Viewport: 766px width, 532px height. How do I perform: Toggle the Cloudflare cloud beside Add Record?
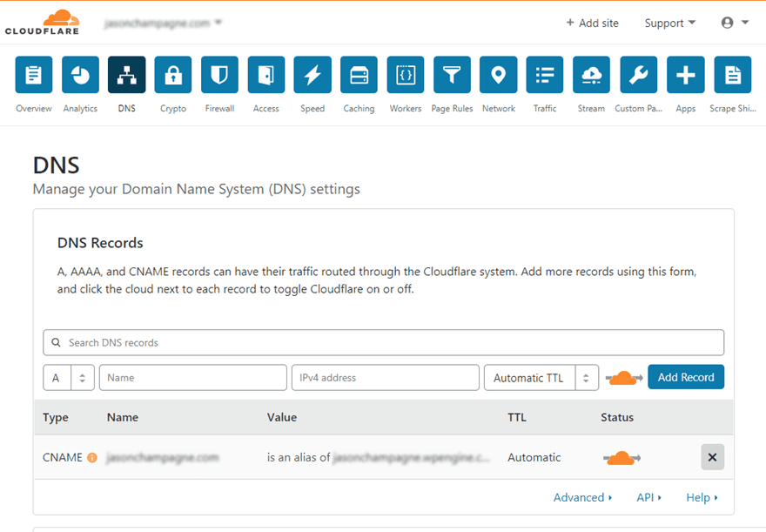coord(623,377)
